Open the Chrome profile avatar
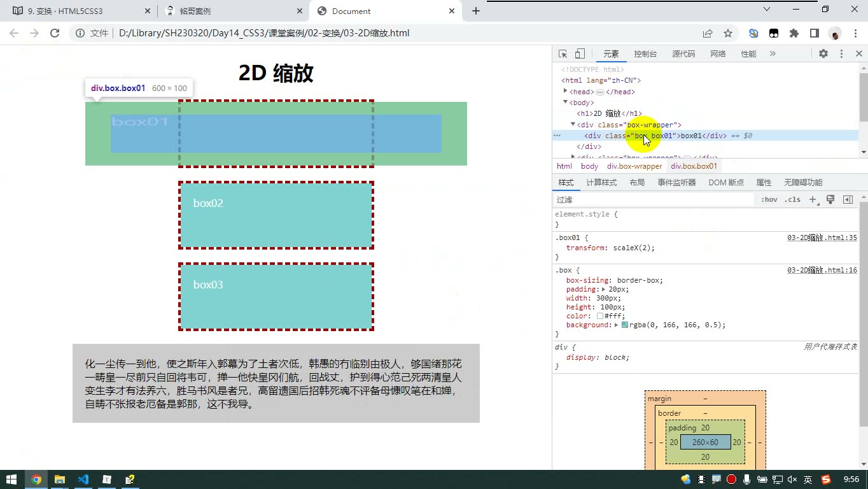Screen dimensions: 868x489 tap(836, 33)
